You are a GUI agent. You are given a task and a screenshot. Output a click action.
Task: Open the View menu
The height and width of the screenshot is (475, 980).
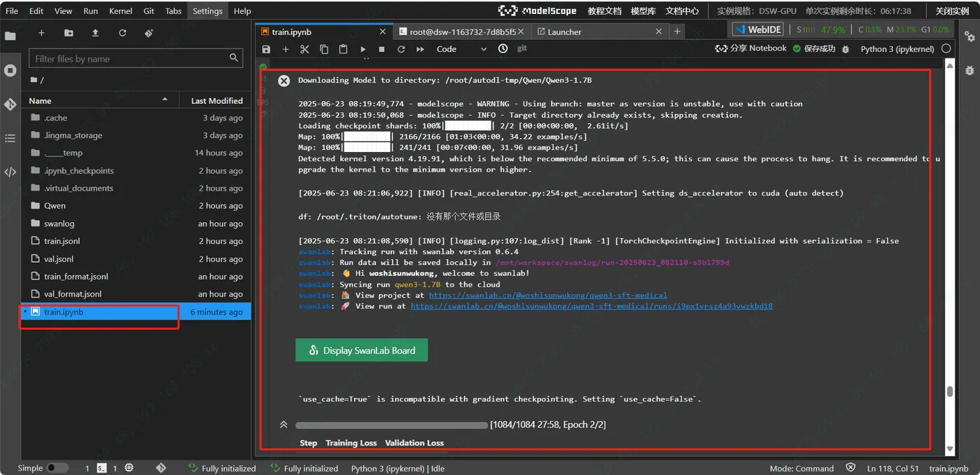click(x=63, y=11)
